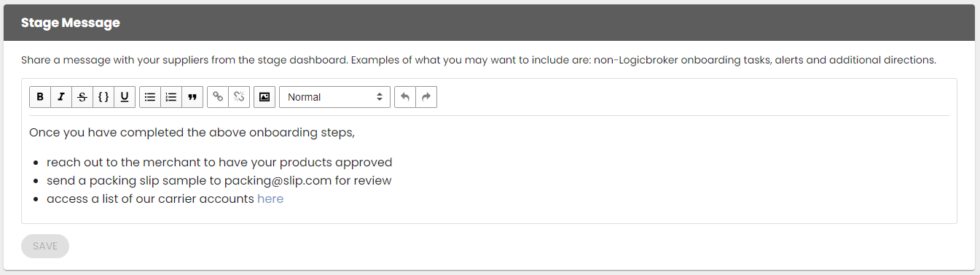Click the SAVE button
The width and height of the screenshot is (980, 275).
tap(45, 247)
